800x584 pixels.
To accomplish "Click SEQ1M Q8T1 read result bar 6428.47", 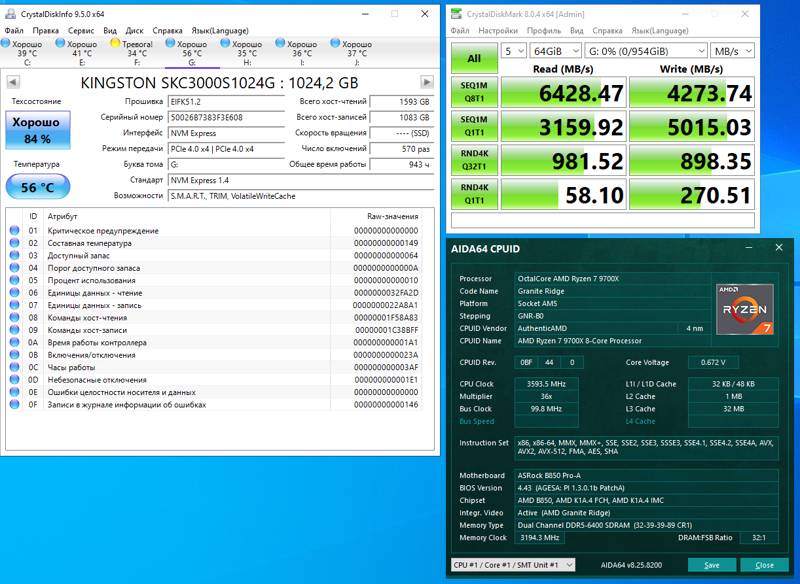I will point(564,92).
